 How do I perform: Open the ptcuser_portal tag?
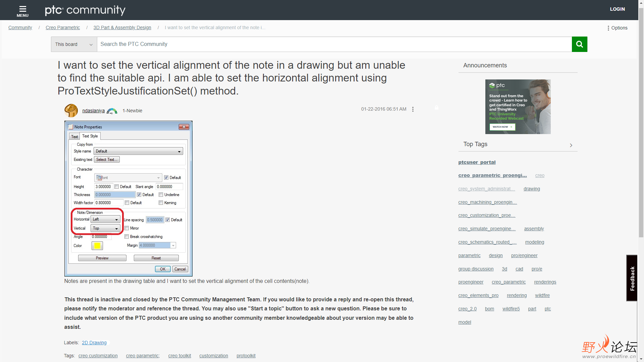pyautogui.click(x=477, y=162)
